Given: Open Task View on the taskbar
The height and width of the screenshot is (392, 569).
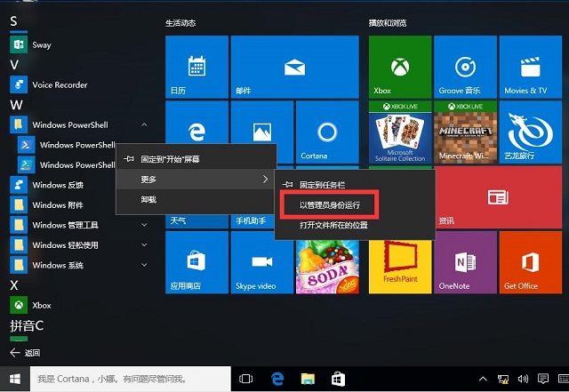Looking at the screenshot, I should 246,379.
